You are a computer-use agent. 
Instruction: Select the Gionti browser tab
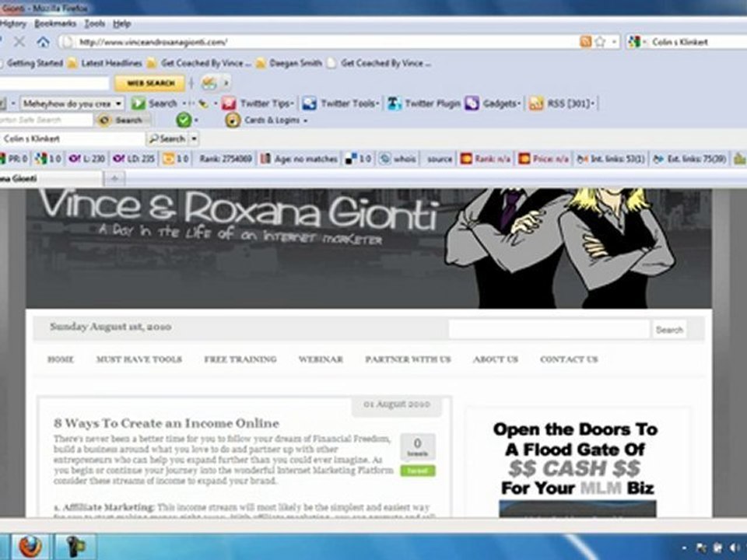coord(51,179)
